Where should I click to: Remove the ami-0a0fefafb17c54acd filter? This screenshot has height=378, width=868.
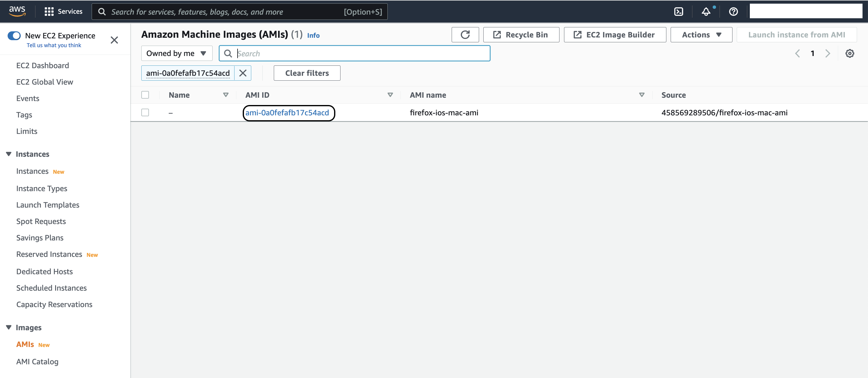(x=243, y=73)
